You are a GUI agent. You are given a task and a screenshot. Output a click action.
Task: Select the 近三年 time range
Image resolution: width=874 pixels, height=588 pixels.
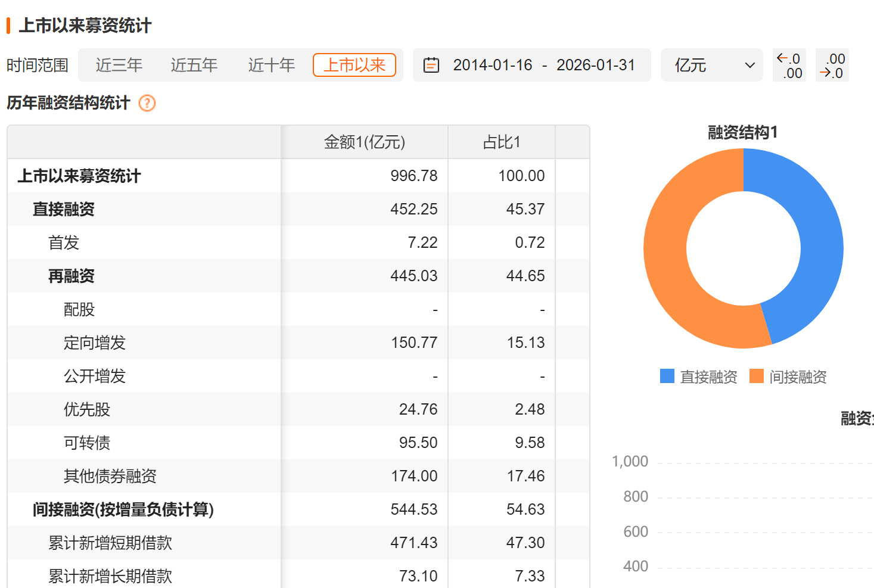click(119, 65)
